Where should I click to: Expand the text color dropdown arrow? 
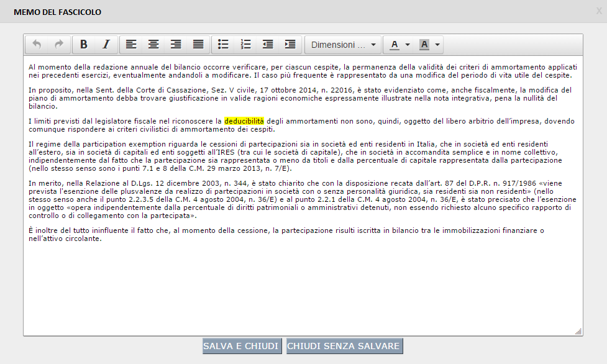[408, 45]
